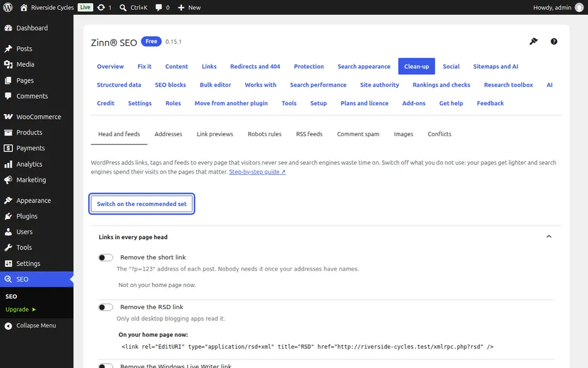Open Dashboard via its gauge icon
This screenshot has width=588, height=368.
tap(8, 28)
